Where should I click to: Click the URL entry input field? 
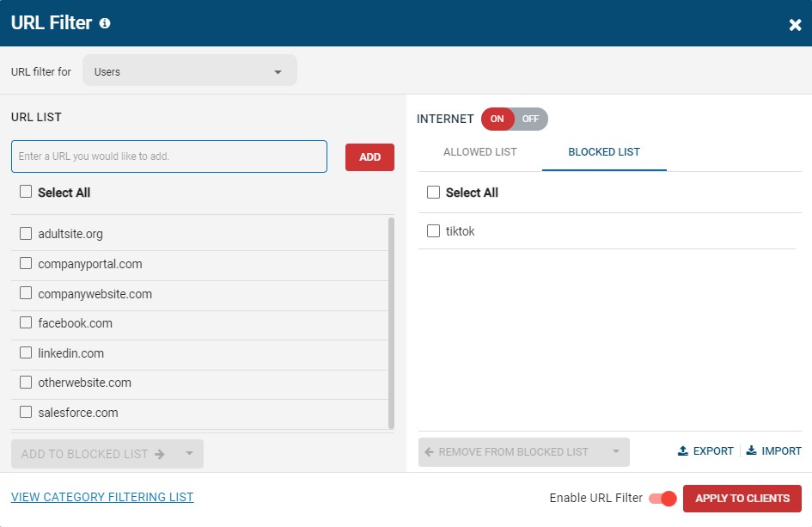[x=169, y=156]
